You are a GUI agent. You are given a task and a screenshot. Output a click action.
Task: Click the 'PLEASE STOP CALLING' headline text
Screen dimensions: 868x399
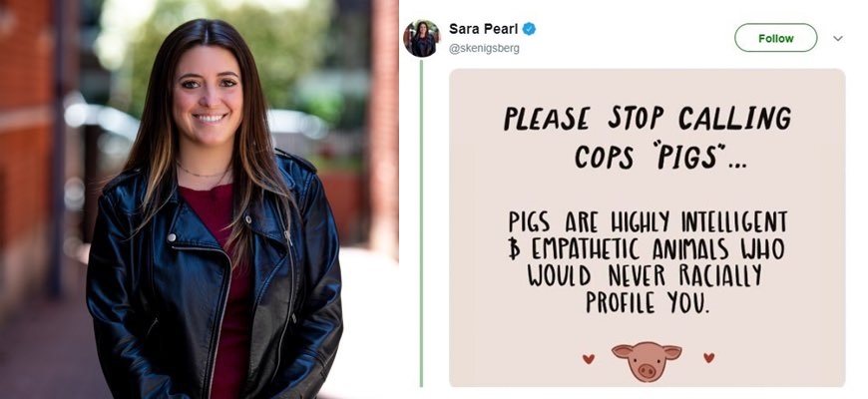[648, 118]
